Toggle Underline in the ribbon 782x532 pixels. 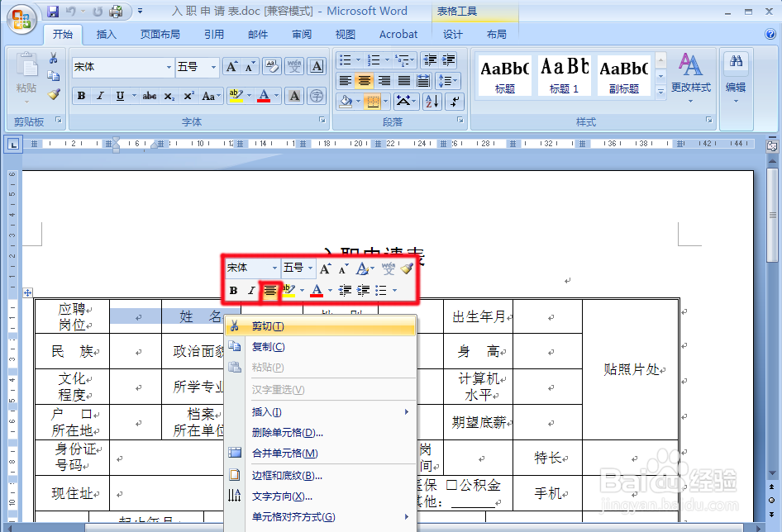click(x=120, y=96)
